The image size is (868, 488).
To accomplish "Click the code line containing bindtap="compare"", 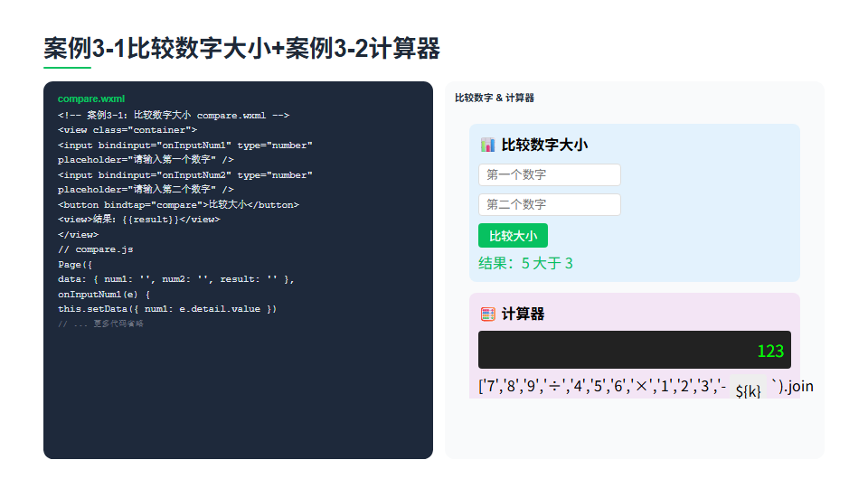I will click(178, 205).
